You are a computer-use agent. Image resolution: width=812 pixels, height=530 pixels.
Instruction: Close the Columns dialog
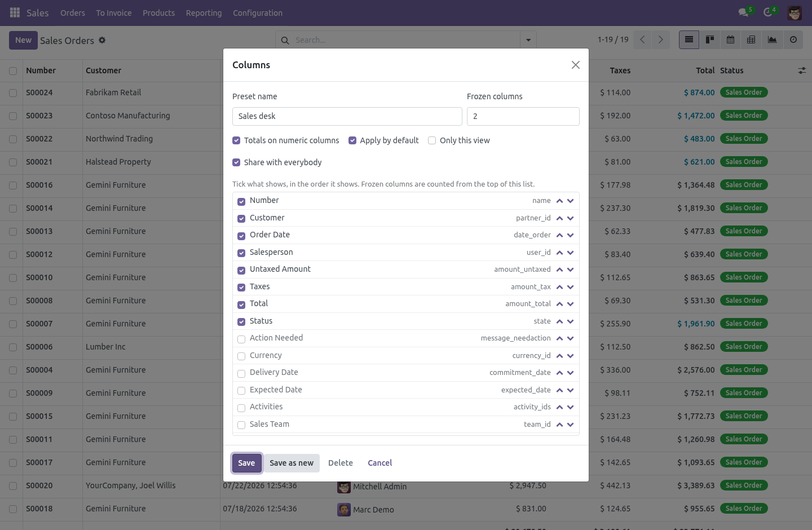pyautogui.click(x=575, y=65)
